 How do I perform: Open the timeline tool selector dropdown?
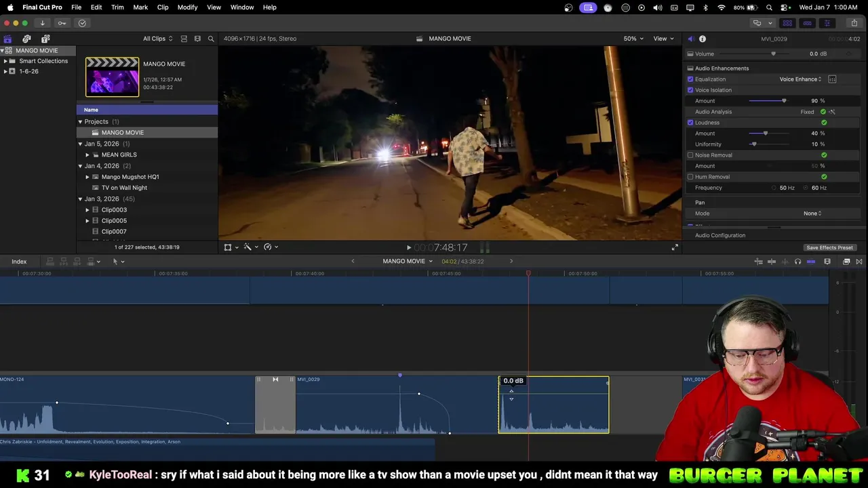118,262
